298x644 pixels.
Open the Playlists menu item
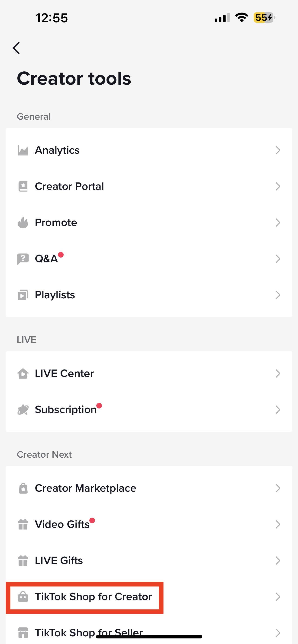coord(55,295)
